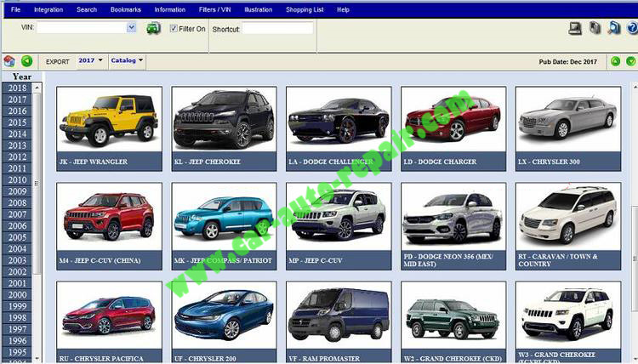Image resolution: width=638 pixels, height=364 pixels.
Task: Click the green down arrow beside Pub Date
Action: point(630,61)
